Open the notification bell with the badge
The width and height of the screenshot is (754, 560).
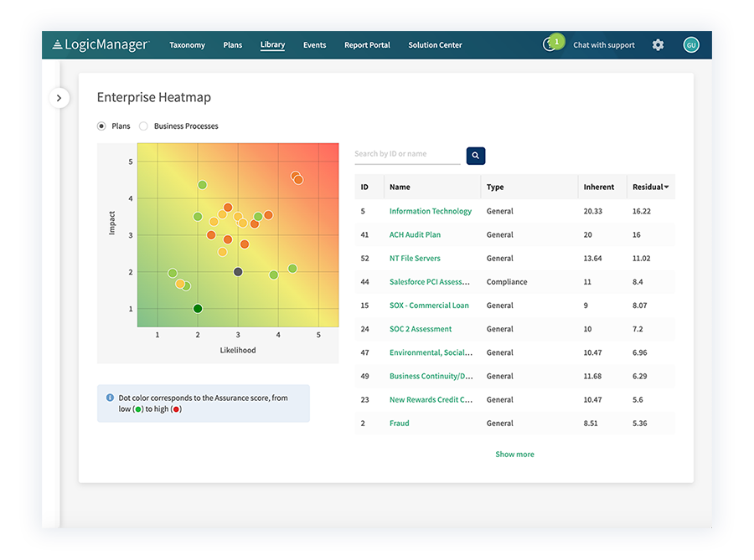pyautogui.click(x=552, y=44)
